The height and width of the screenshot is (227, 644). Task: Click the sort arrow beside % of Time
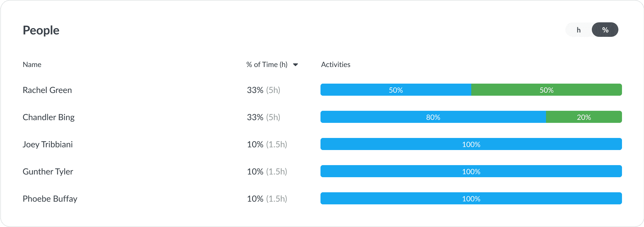295,65
